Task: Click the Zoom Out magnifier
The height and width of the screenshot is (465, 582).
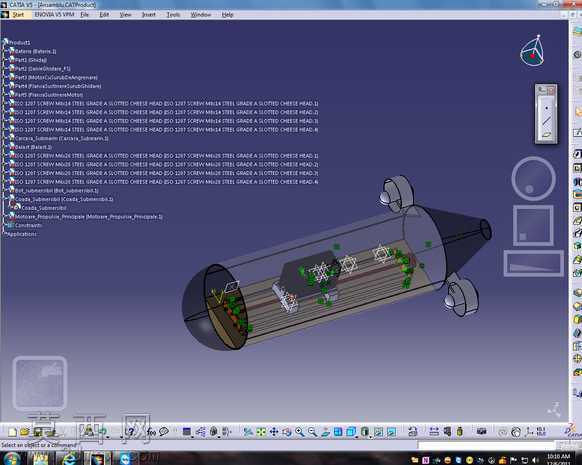Action: [313, 432]
